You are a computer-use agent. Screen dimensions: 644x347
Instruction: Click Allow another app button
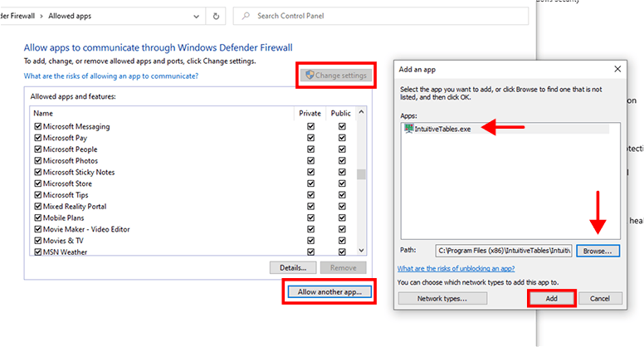point(329,292)
